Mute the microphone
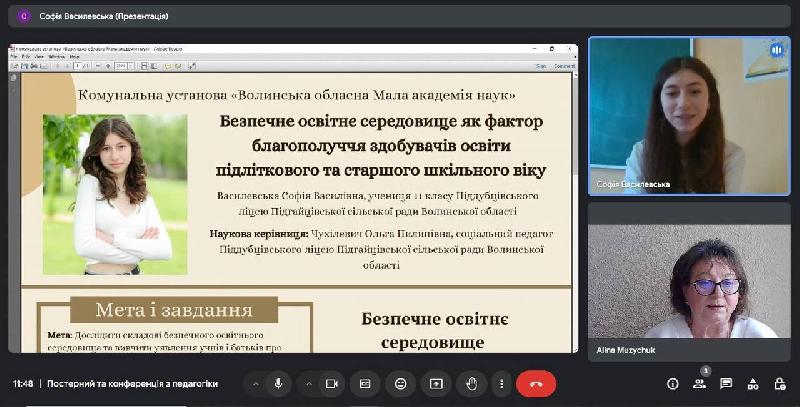Image resolution: width=800 pixels, height=407 pixels. (x=278, y=384)
